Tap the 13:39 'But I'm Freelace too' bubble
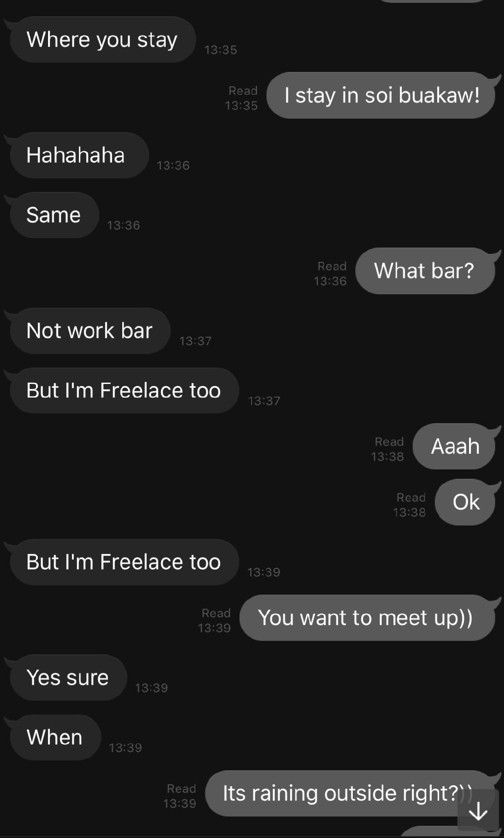Screen dimensions: 504x838 coord(124,562)
